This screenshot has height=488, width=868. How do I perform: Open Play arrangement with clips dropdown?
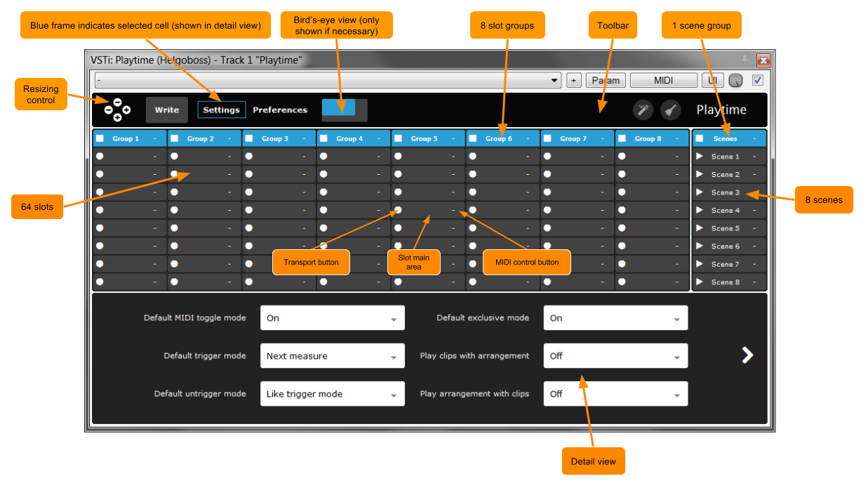click(615, 394)
